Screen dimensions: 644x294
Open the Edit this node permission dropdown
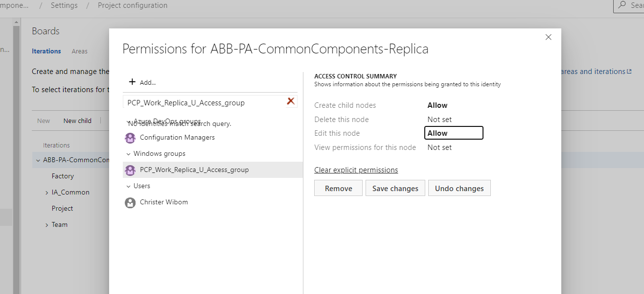454,133
